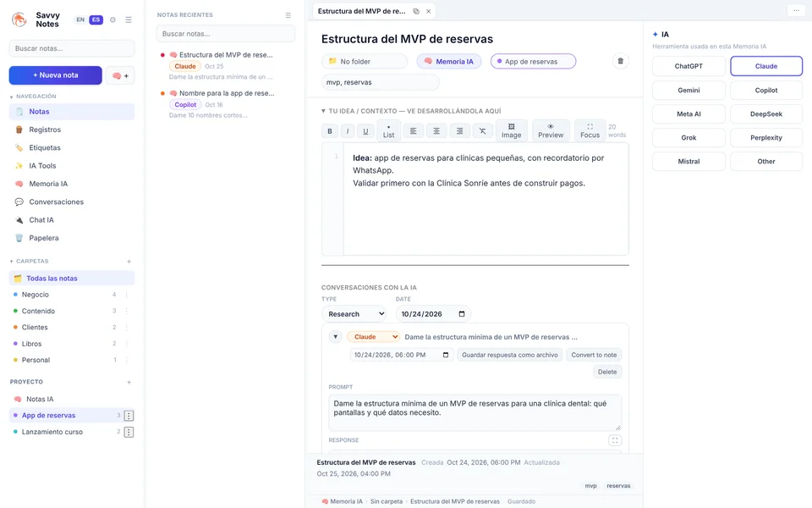Open settings via the gear icon
812x508 pixels.
pyautogui.click(x=112, y=19)
